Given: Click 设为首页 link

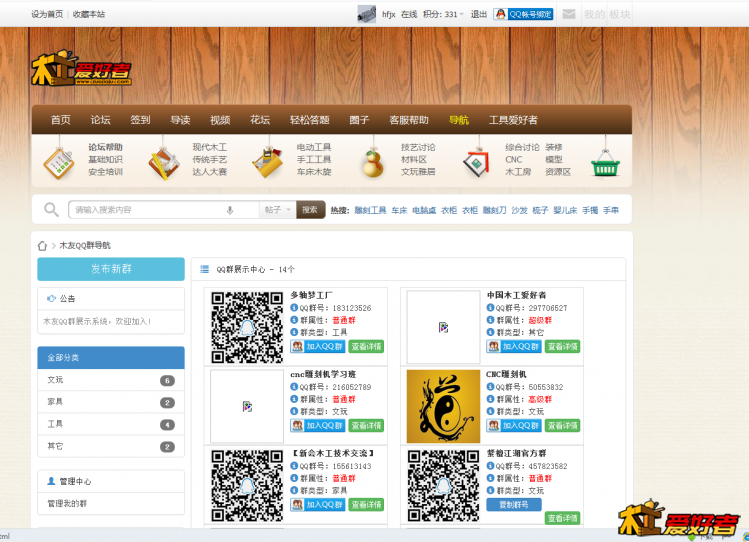Looking at the screenshot, I should point(47,14).
